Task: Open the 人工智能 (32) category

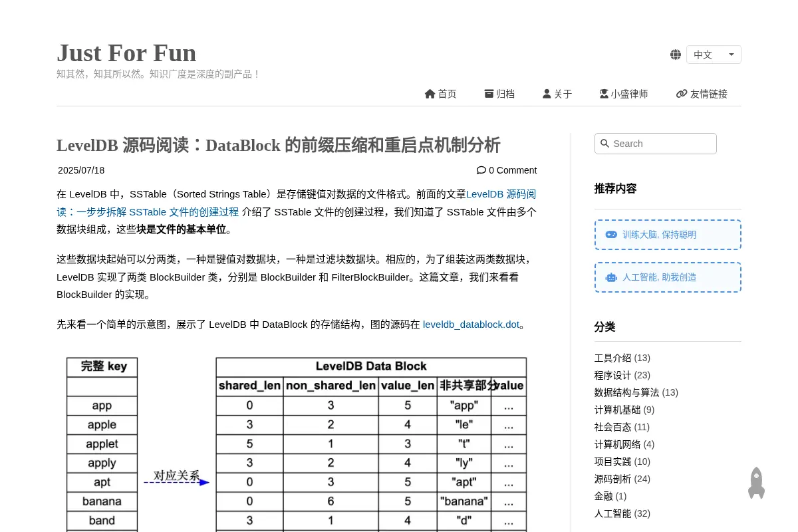Action: coord(612,513)
